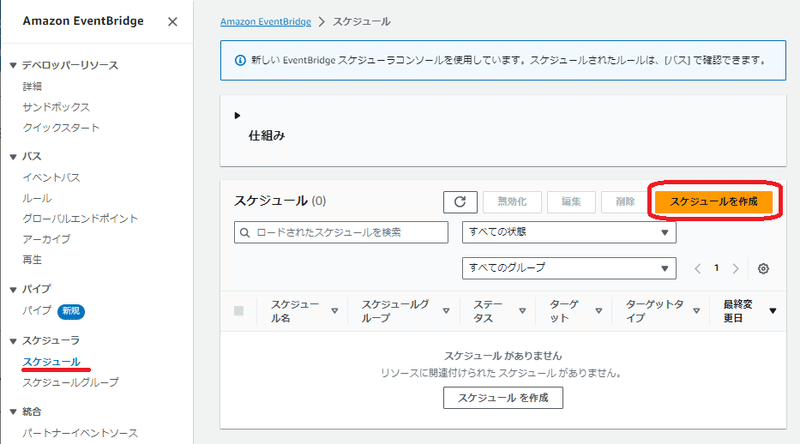The width and height of the screenshot is (800, 444).
Task: Open the すべてのグループ dropdown
Action: pyautogui.click(x=568, y=268)
